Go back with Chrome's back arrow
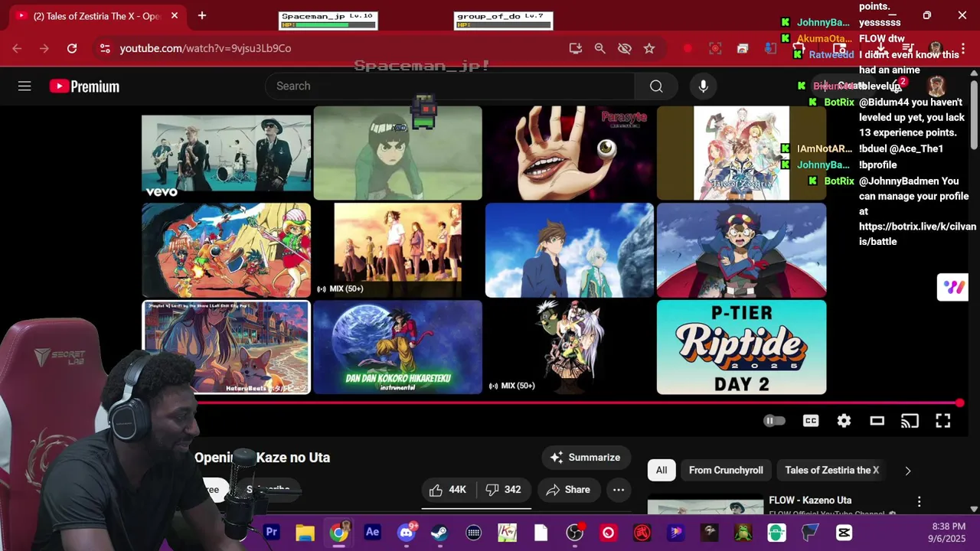Viewport: 980px width, 551px height. 17,48
